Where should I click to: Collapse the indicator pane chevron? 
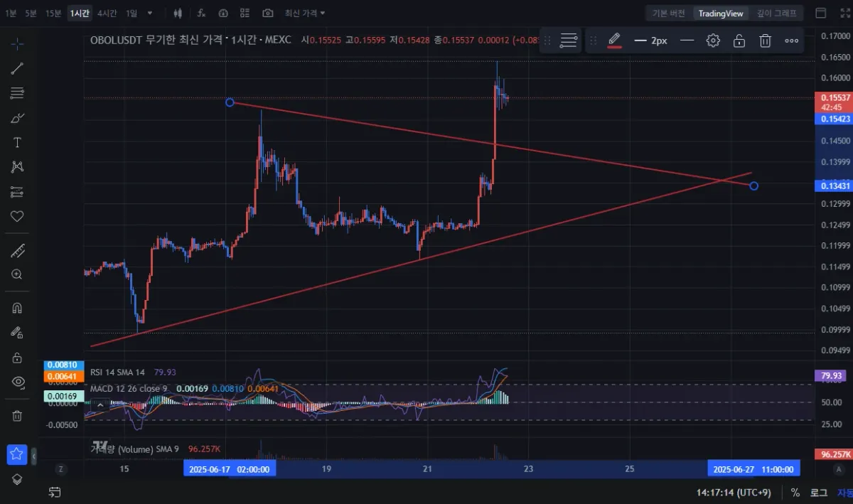coord(100,404)
